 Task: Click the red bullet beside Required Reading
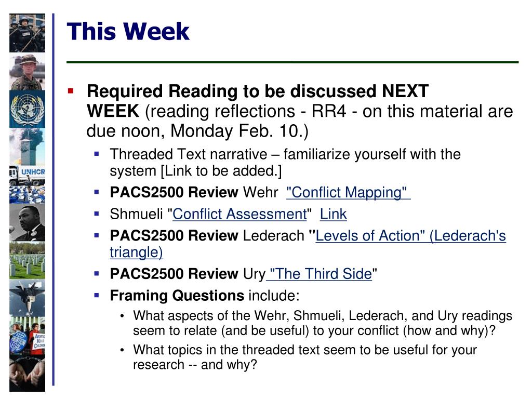pos(71,91)
